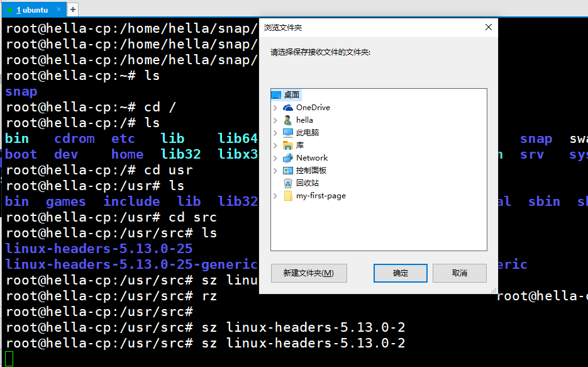Click the linux-headers-5.13.0-25 directory listing line
Screen dimensions: 588x367
click(x=99, y=249)
